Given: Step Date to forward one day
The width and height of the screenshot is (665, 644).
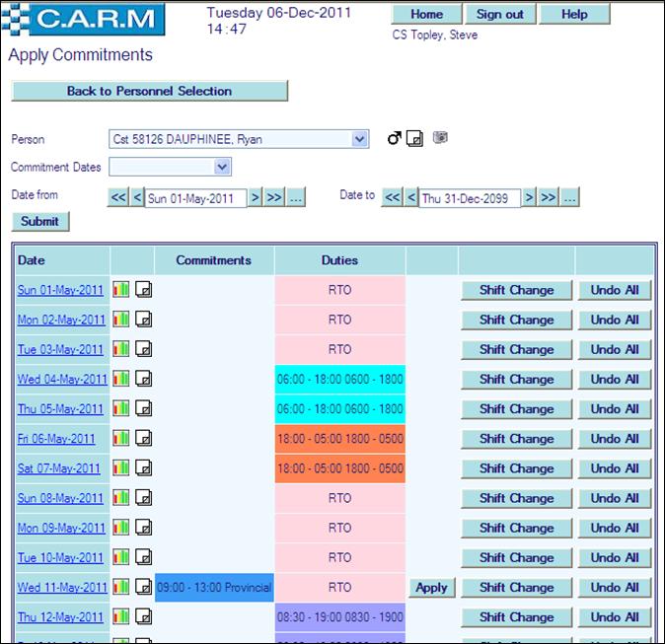Looking at the screenshot, I should (x=529, y=197).
